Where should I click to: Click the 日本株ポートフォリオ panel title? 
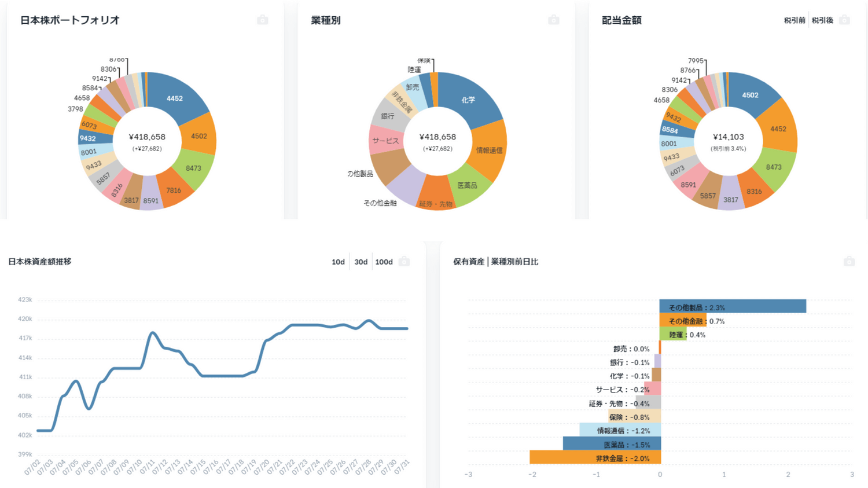tap(69, 20)
